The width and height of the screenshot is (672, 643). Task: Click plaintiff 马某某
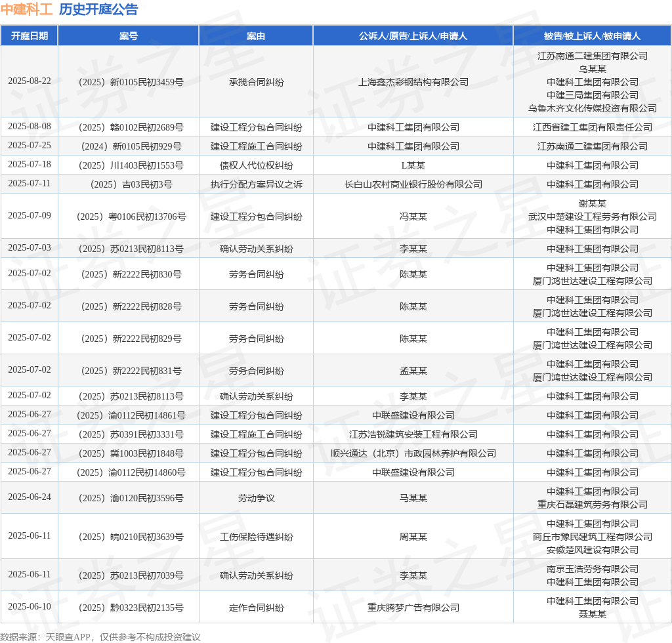point(413,498)
